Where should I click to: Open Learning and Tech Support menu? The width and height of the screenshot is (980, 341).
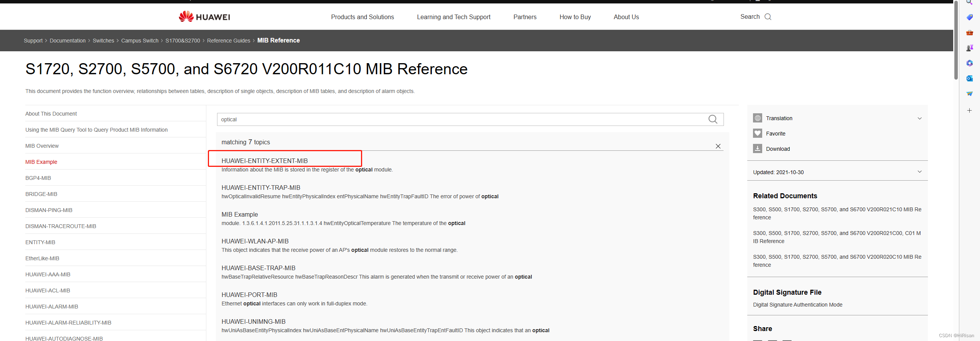click(x=454, y=17)
